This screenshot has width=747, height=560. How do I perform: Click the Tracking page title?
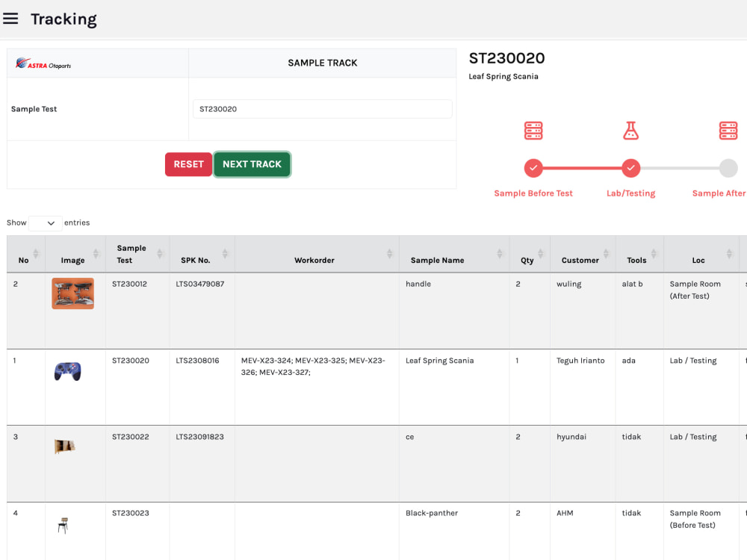[x=63, y=19]
